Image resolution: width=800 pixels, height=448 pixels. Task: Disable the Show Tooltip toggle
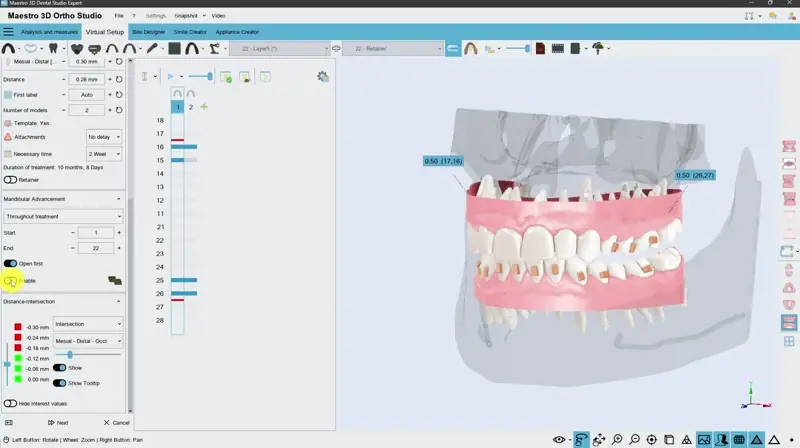coord(60,383)
